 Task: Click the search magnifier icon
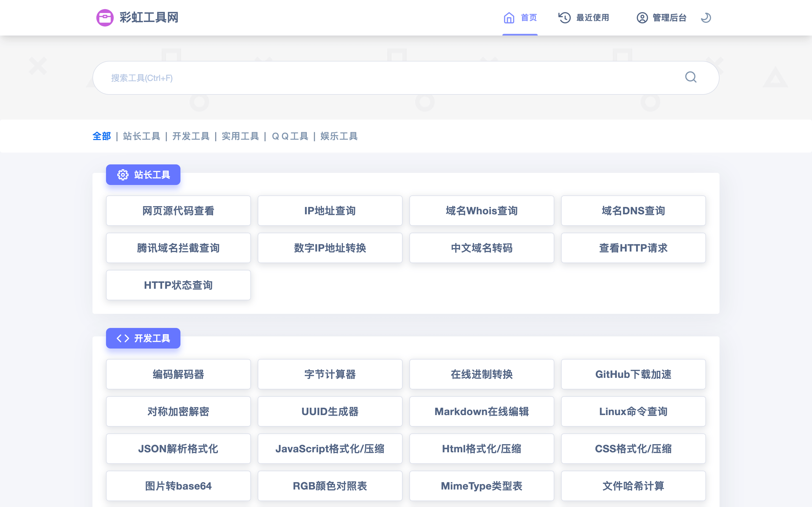pos(691,78)
